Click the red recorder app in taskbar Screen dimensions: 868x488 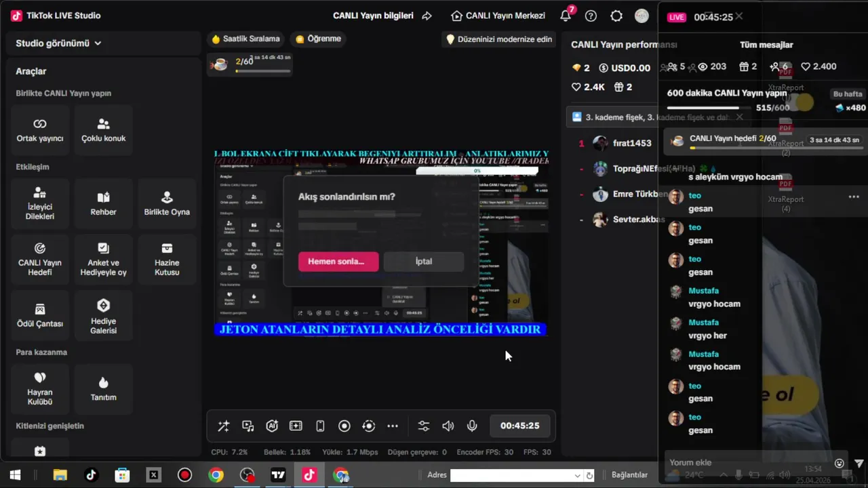point(184,475)
